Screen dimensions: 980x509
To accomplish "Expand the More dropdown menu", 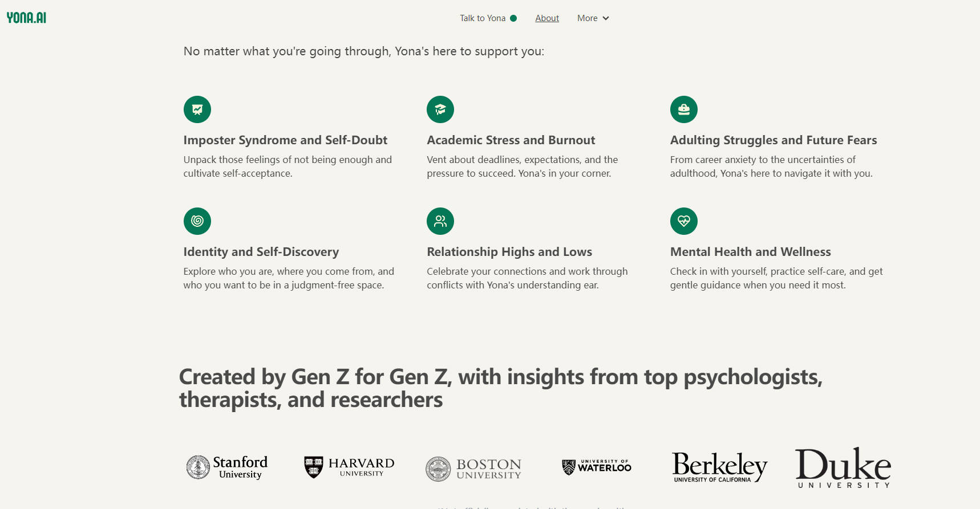I will (x=588, y=18).
